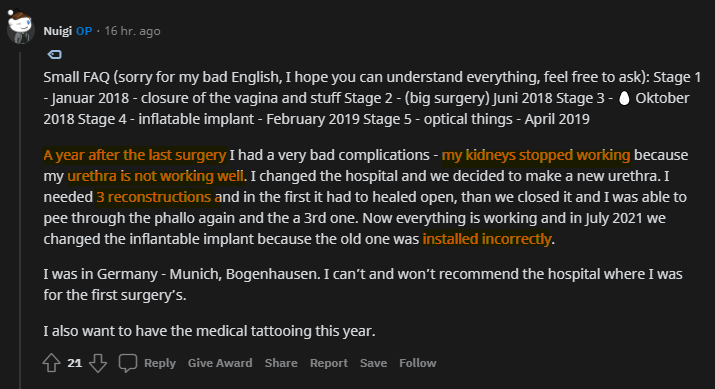Screen dimensions: 715x389
Task: Click the vote count number 21
Action: (75, 363)
